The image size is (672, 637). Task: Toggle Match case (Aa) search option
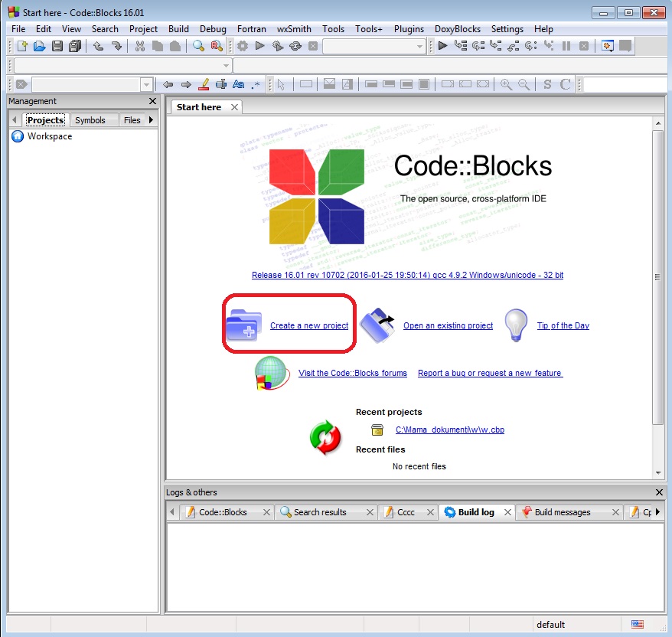[x=238, y=84]
